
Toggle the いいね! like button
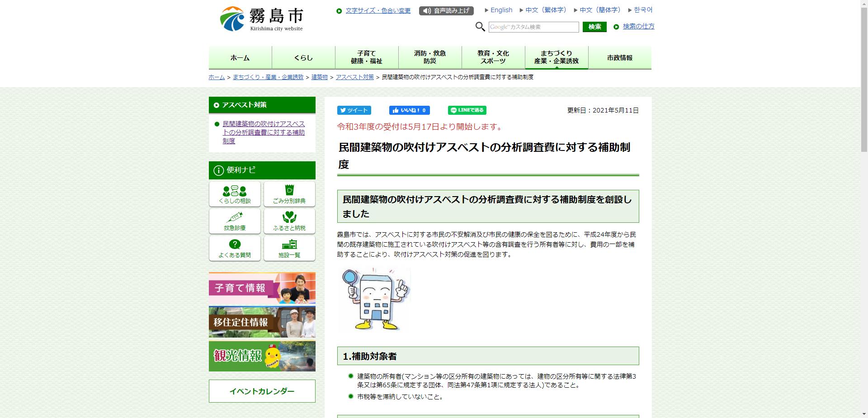pyautogui.click(x=408, y=110)
